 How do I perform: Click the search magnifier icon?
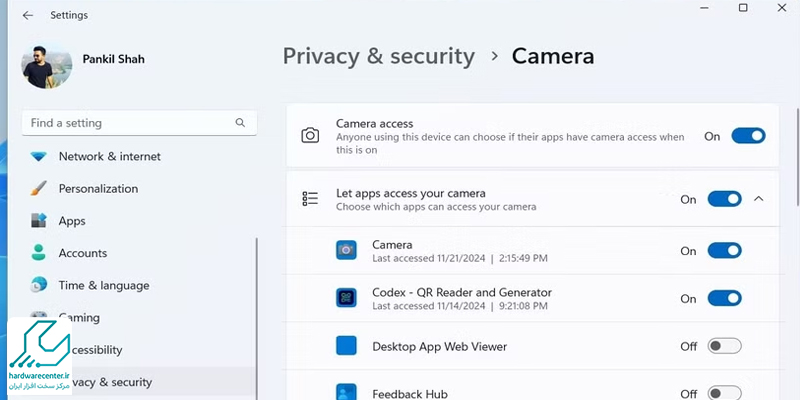click(240, 123)
